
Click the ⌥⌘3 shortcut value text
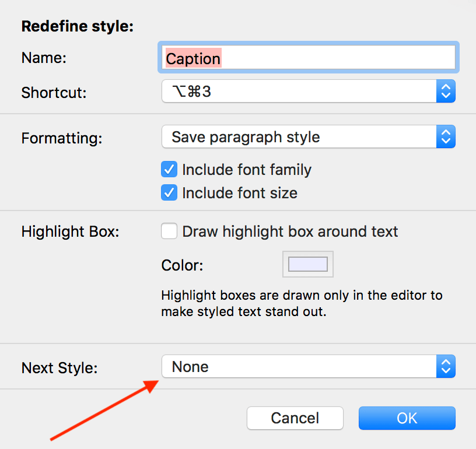coord(191,92)
